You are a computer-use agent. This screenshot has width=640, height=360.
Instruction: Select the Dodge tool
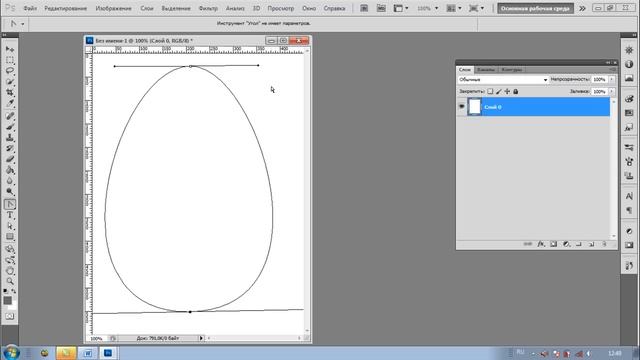[10, 192]
